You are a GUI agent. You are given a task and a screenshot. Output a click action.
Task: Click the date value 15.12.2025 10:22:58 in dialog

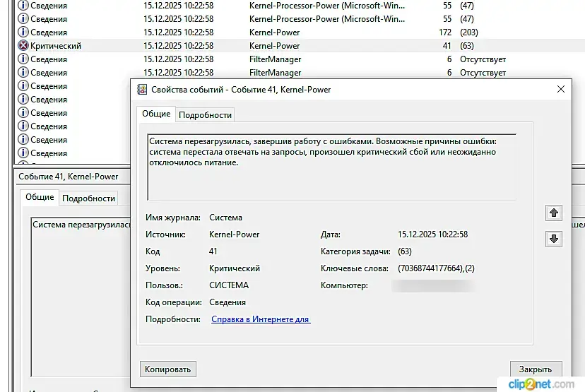coord(432,234)
